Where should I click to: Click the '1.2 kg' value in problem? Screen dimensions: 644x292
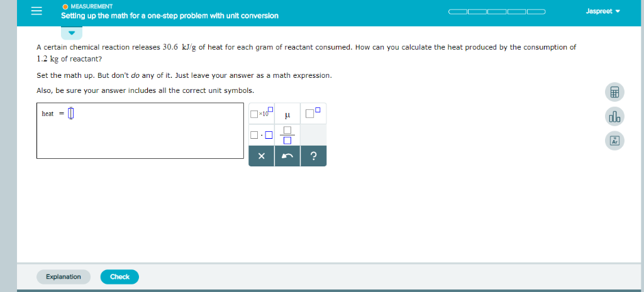[48, 59]
